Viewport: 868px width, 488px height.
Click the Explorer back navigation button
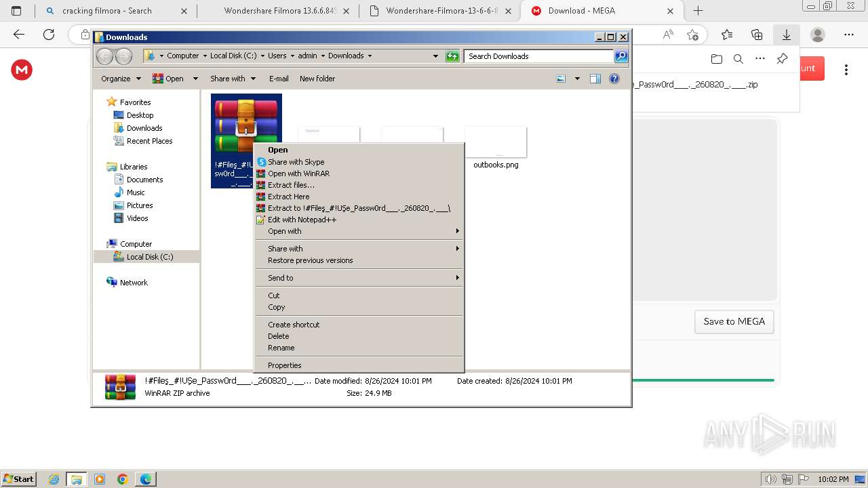coord(104,56)
